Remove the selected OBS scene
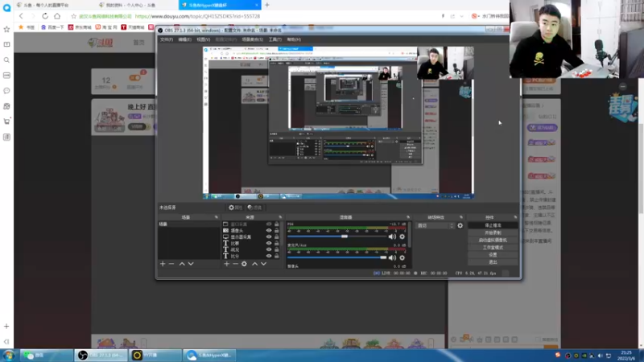Screen dimensions: 644x362 (x=171, y=264)
